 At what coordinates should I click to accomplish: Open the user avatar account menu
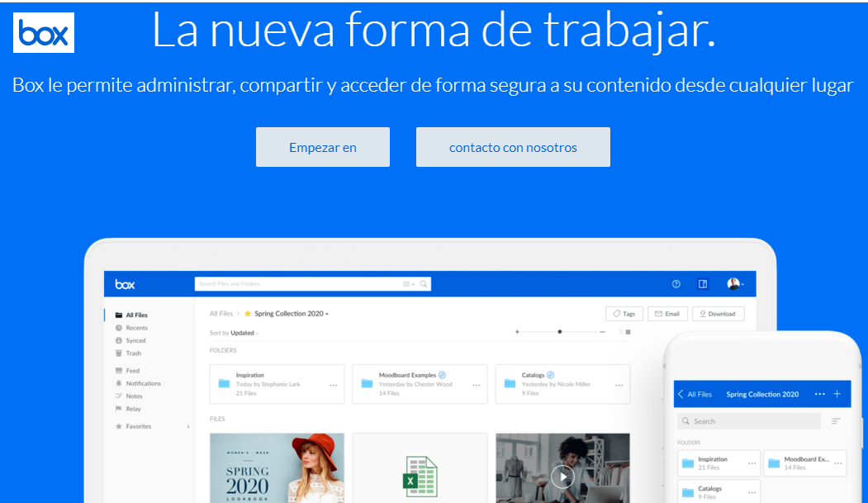(x=734, y=284)
